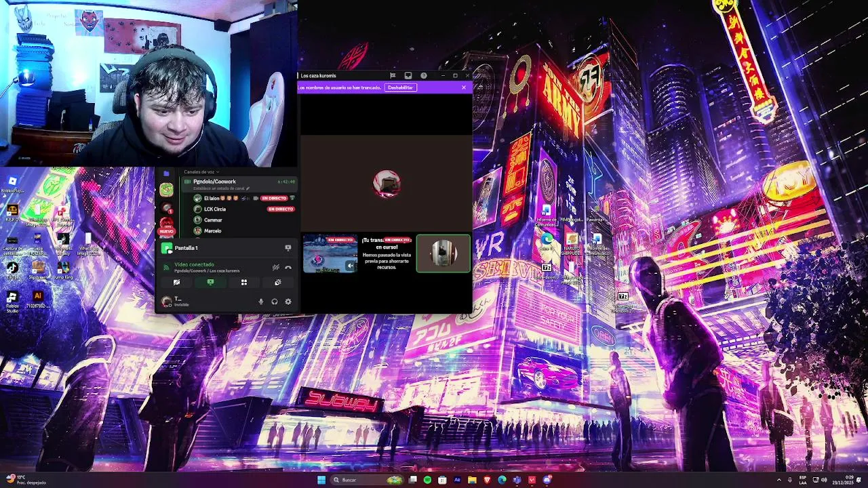Open soundboard button in voice panel
This screenshot has width=868, height=488.
278,283
